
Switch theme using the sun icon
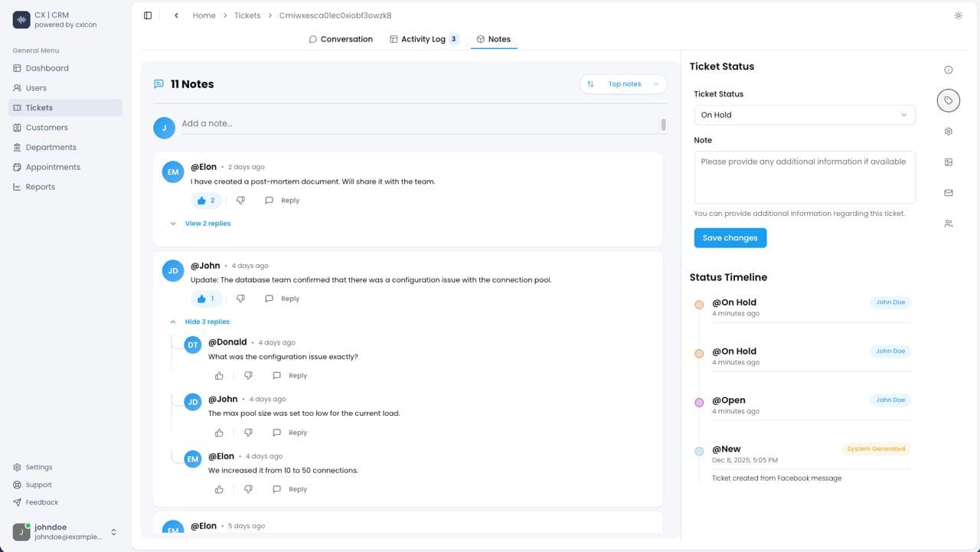click(x=958, y=15)
